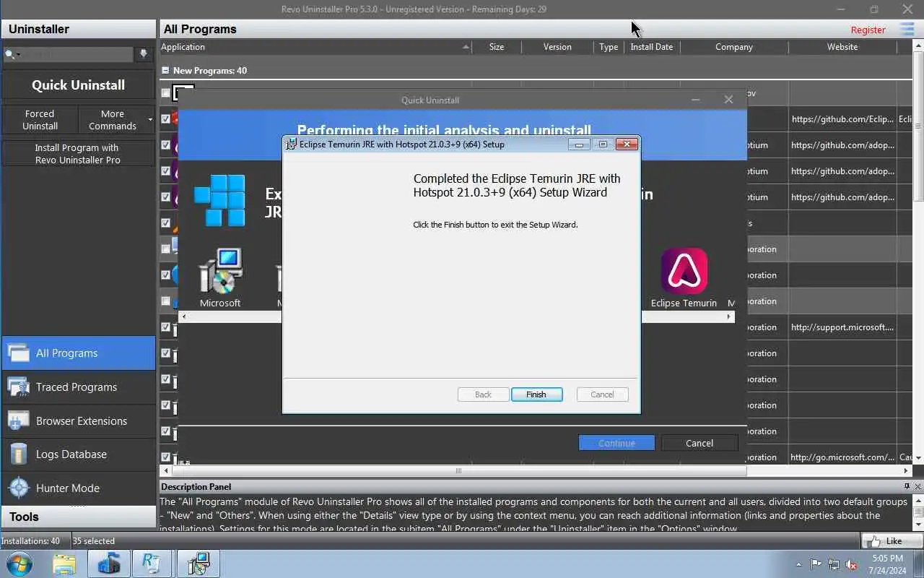Click the '35 selected' status text
This screenshot has width=924, height=578.
pyautogui.click(x=94, y=540)
